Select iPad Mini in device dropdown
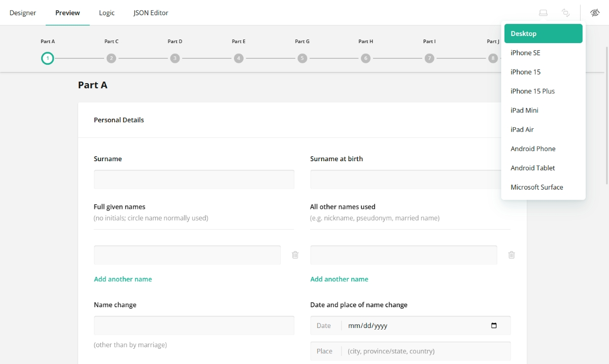The image size is (609, 364). pyautogui.click(x=524, y=111)
